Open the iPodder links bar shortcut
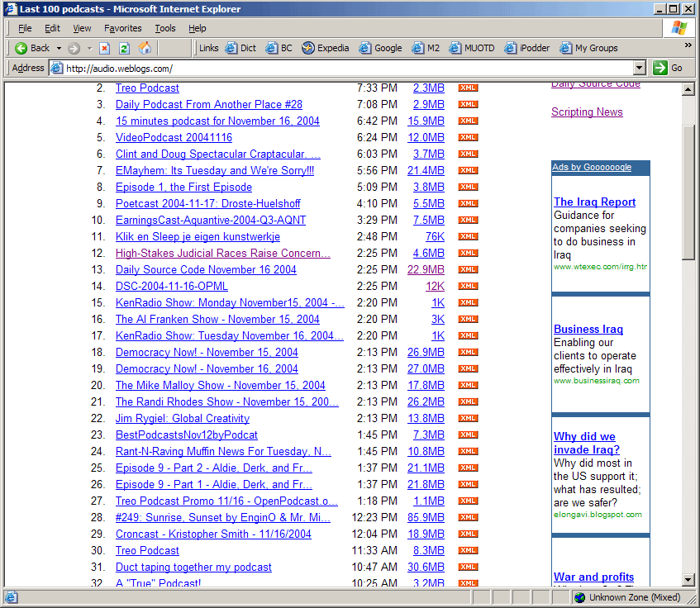The height and width of the screenshot is (608, 700). (527, 48)
